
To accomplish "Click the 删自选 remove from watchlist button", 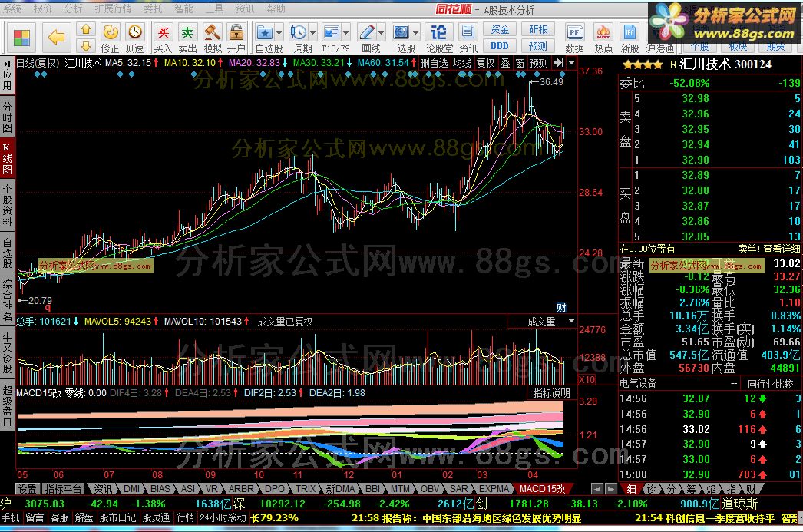I will tap(434, 63).
